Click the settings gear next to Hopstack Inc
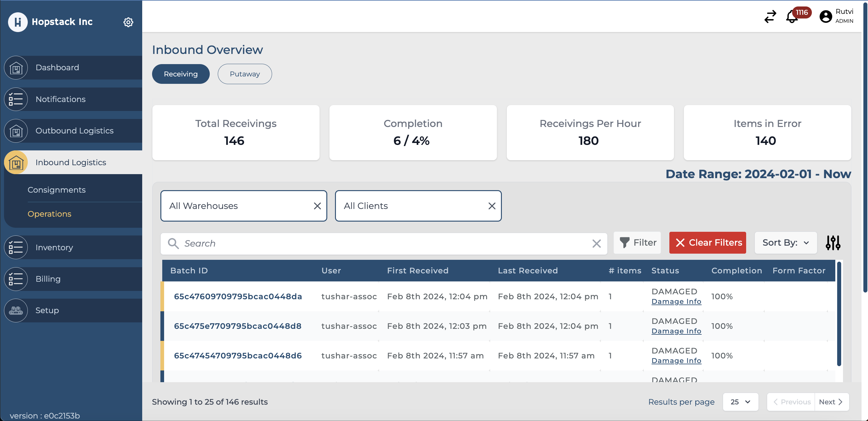868x421 pixels. coord(128,22)
